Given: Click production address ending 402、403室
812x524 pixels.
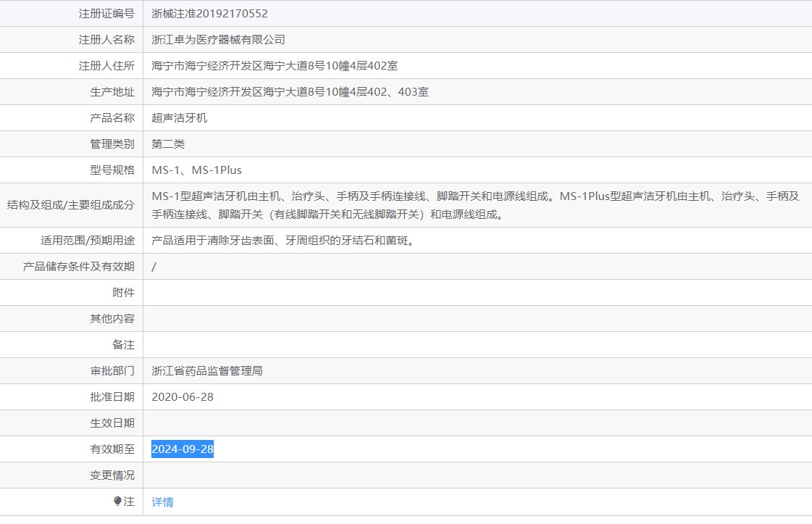Looking at the screenshot, I should click(x=290, y=92).
